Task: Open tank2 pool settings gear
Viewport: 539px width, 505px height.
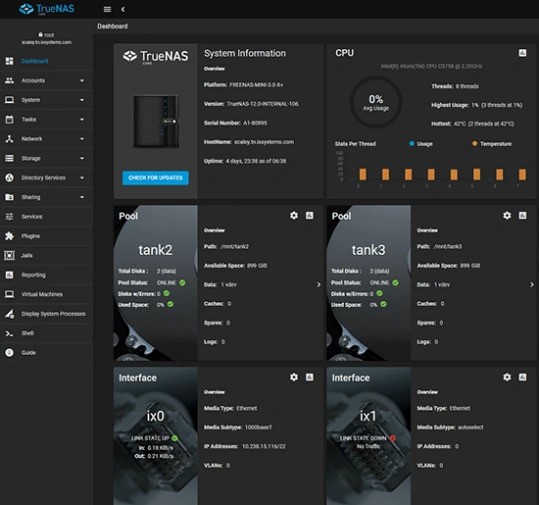Action: point(294,216)
